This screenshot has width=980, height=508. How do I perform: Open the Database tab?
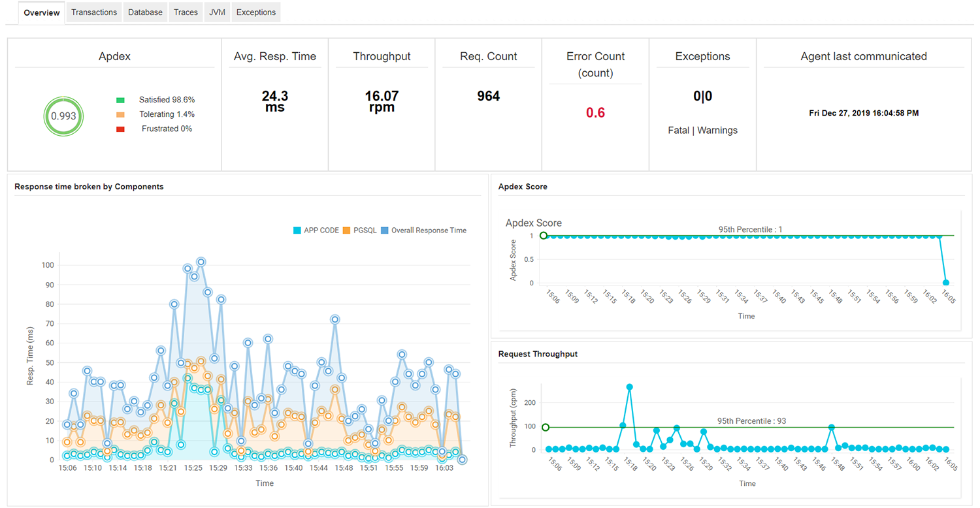145,12
